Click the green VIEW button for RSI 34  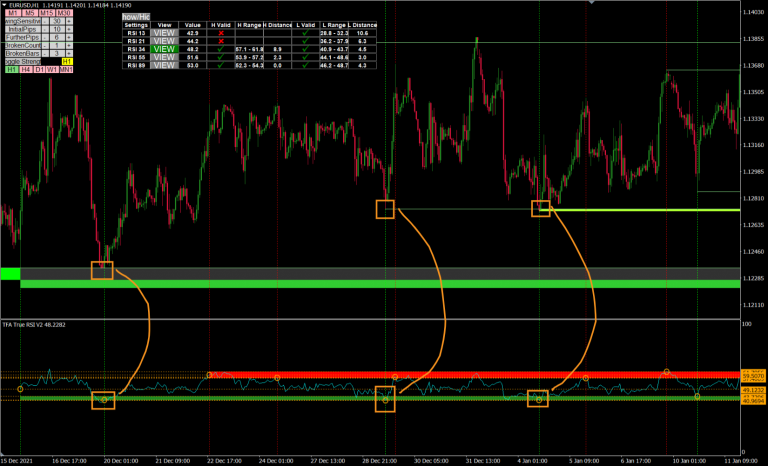(165, 48)
